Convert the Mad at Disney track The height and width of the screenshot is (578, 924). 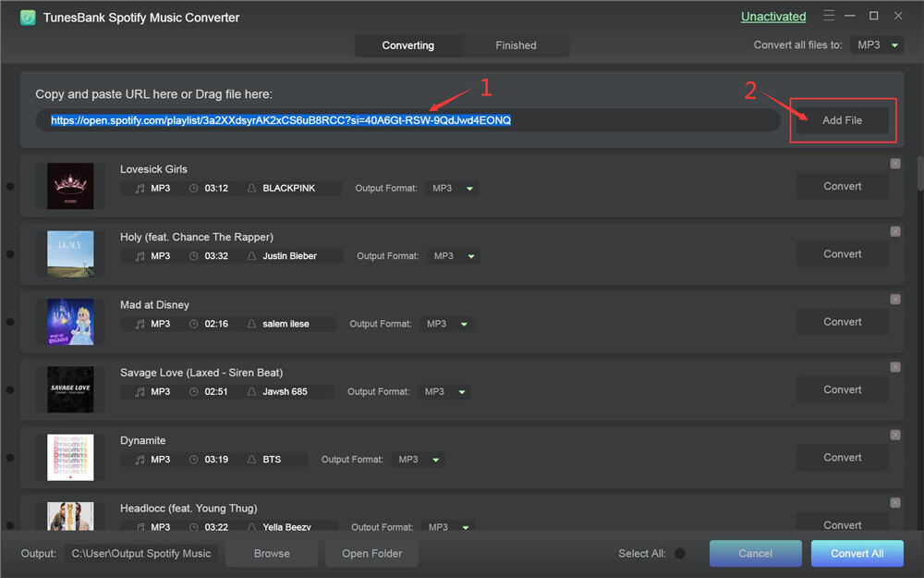tap(842, 322)
